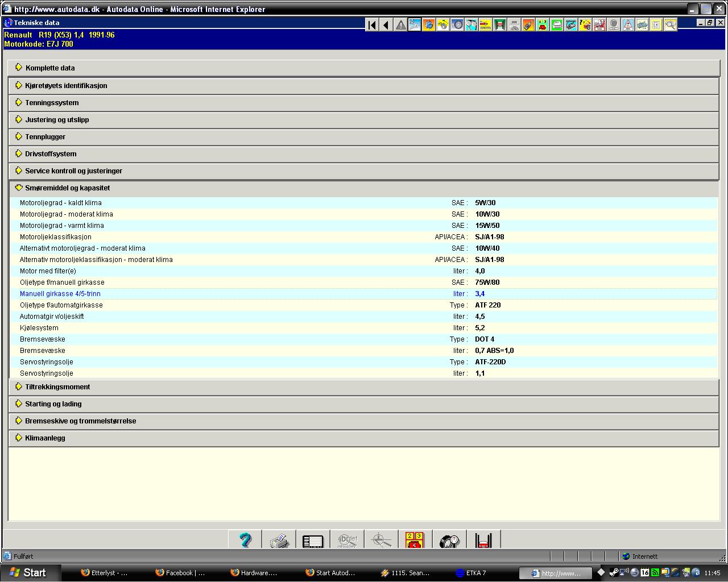The height and width of the screenshot is (582, 728).
Task: Select the Manuell girkasse 4/5-trinn row
Action: click(x=364, y=294)
